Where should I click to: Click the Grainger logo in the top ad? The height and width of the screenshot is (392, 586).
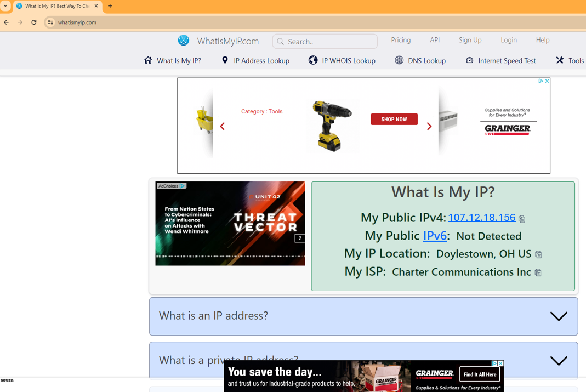tap(507, 129)
